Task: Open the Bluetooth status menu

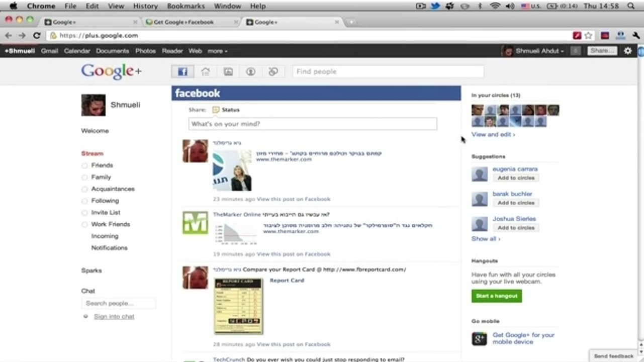Action: point(480,6)
